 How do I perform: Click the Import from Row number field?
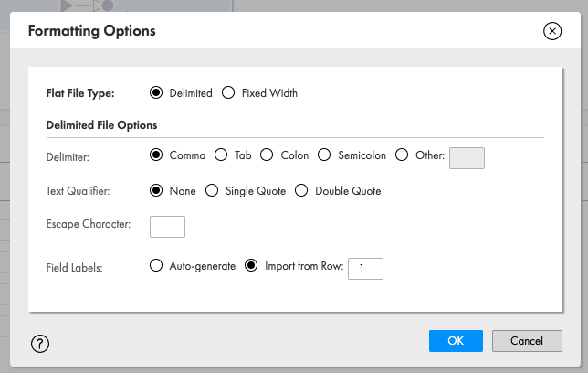(x=365, y=269)
